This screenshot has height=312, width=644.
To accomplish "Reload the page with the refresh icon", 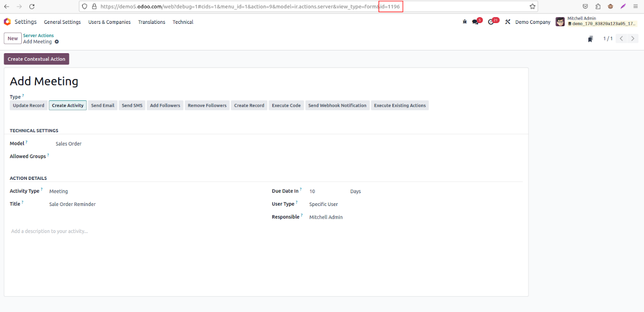I will click(x=32, y=7).
